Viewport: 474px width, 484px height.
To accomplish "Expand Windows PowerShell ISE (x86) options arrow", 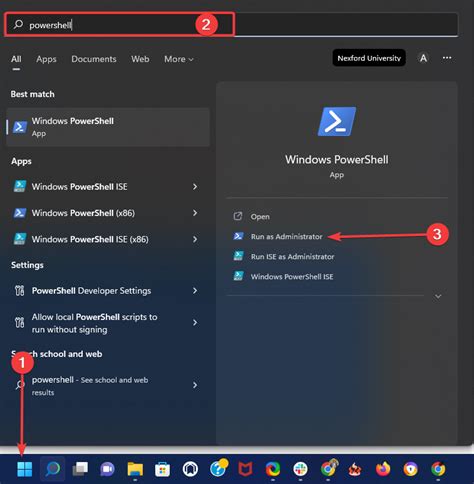I will pos(195,239).
